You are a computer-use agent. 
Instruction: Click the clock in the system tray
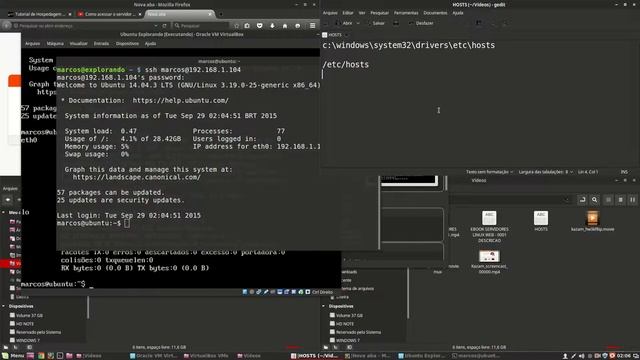tap(624, 356)
